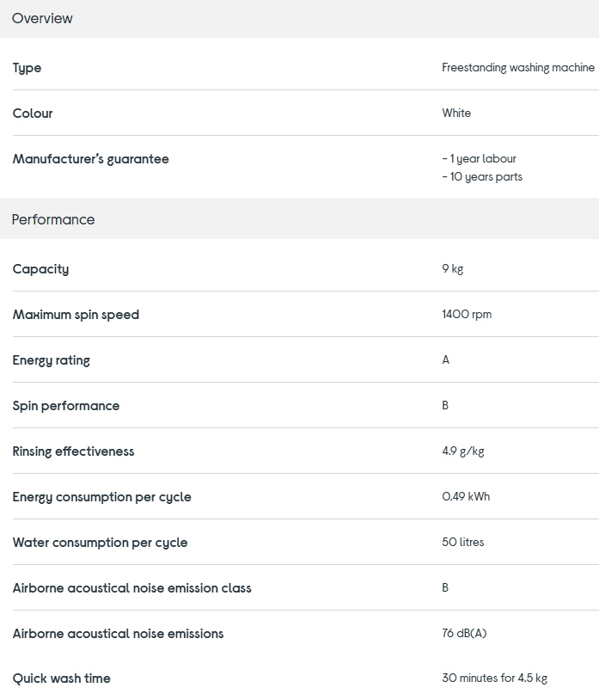Click the Energy rating label

tap(51, 360)
